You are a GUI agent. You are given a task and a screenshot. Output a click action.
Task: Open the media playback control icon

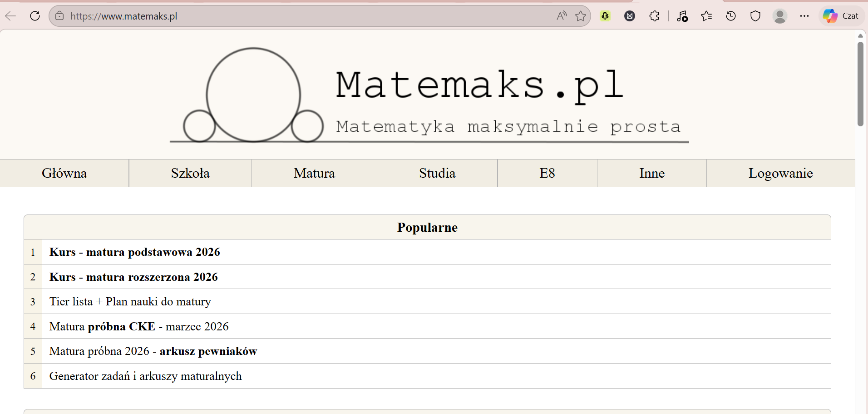point(682,16)
